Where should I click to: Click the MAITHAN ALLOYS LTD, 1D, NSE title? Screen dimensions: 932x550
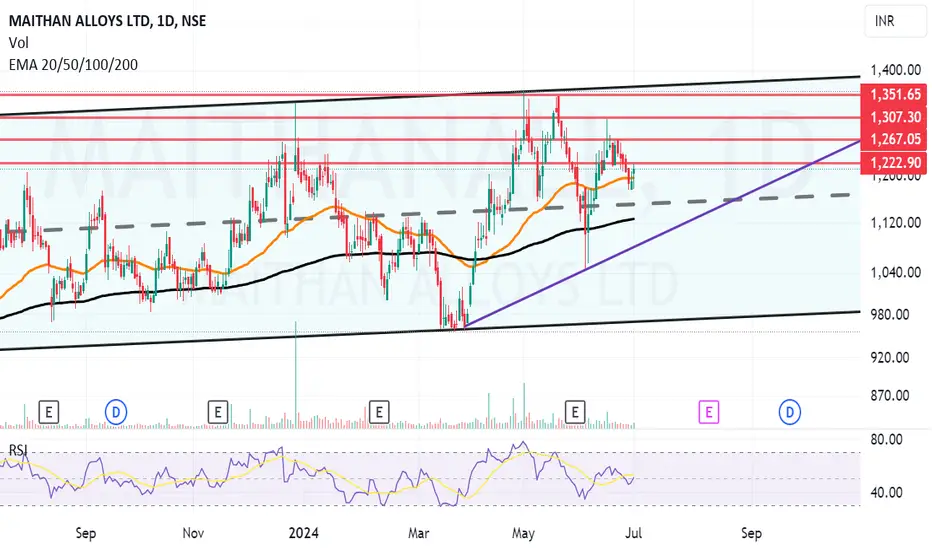(108, 21)
